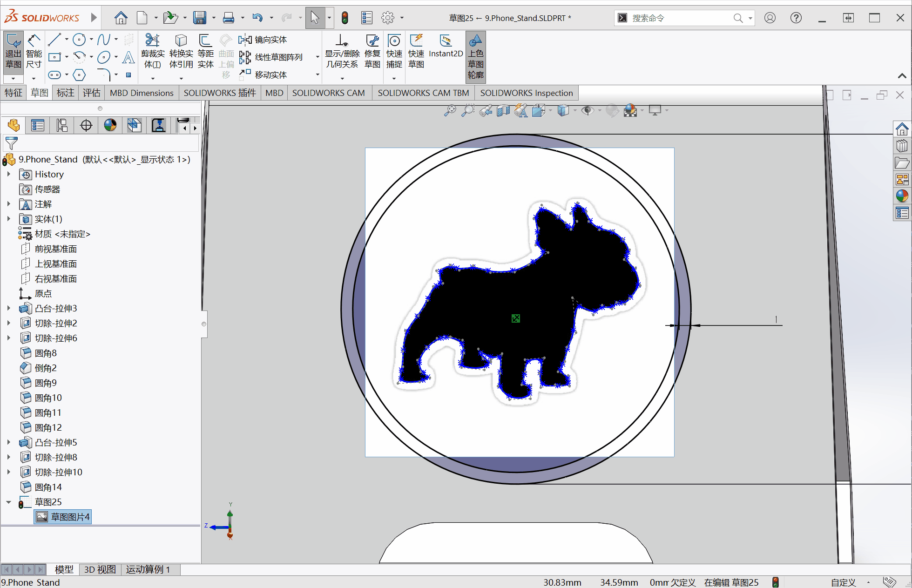Select the Spline sketch tool
912x588 pixels.
coord(104,40)
